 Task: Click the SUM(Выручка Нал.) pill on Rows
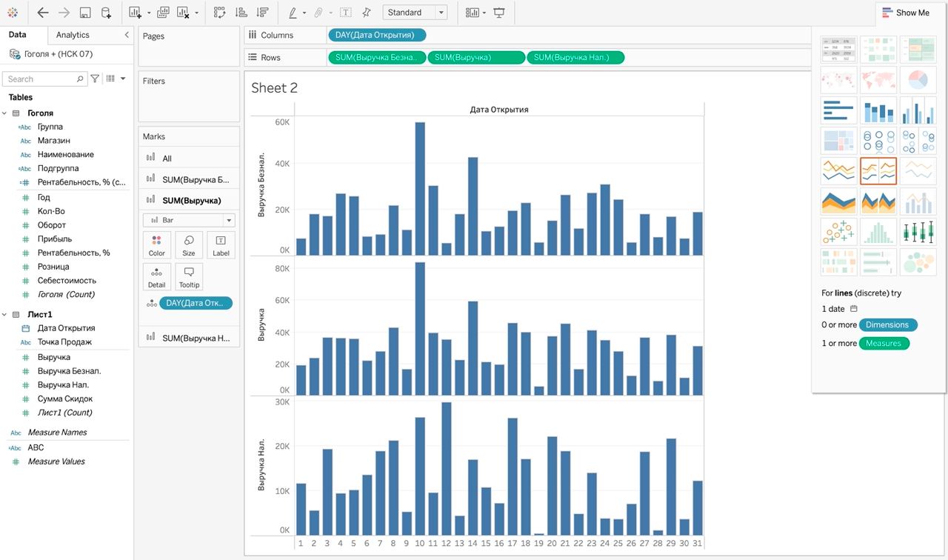(575, 57)
